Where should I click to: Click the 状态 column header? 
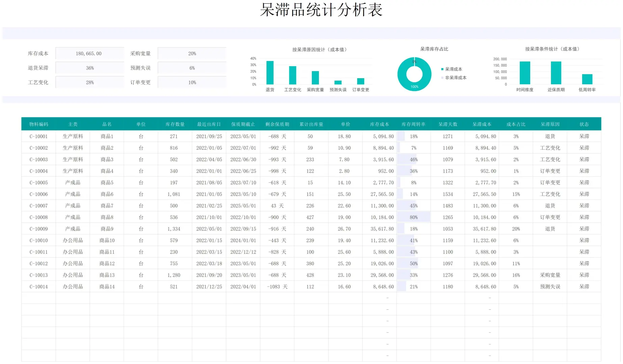click(584, 124)
